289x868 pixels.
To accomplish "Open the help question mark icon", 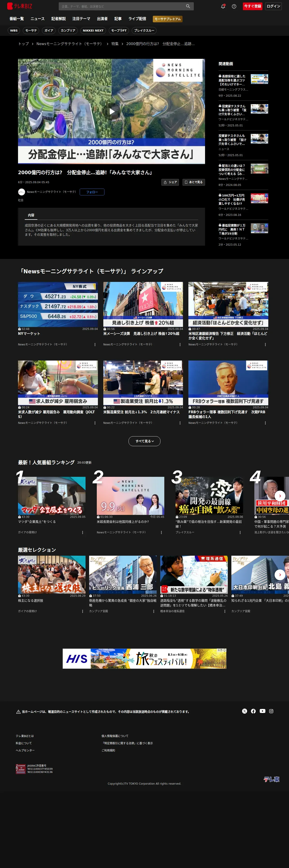I will [x=234, y=6].
